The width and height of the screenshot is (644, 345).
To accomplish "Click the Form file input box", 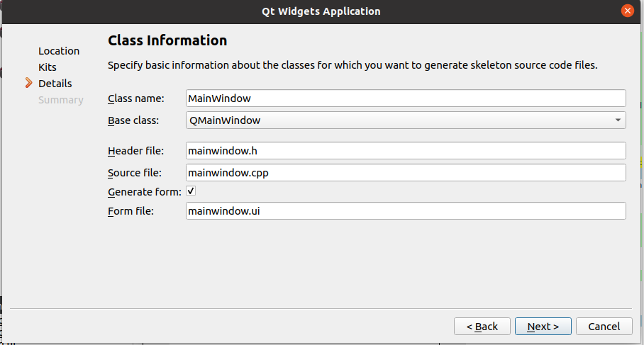I will pyautogui.click(x=406, y=211).
